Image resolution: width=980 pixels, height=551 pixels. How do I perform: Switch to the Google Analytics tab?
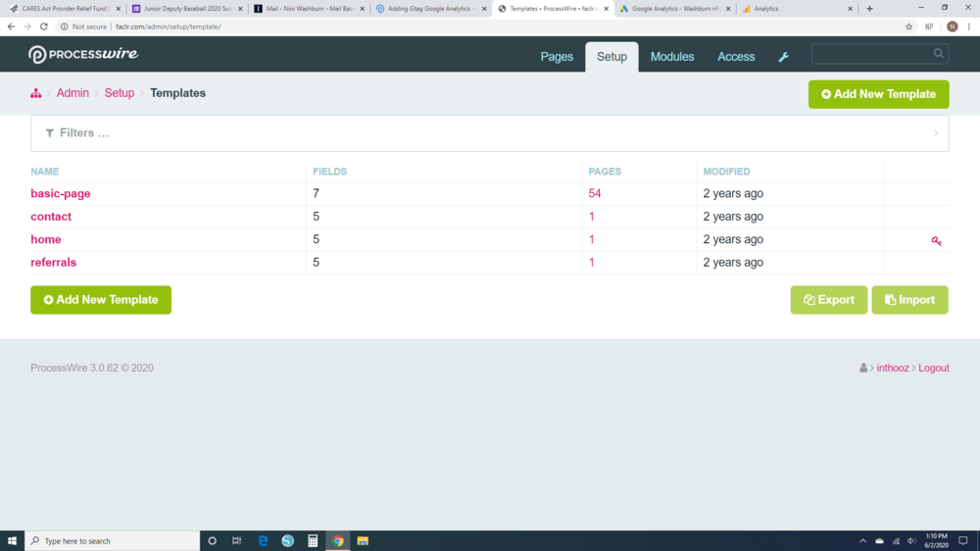672,9
